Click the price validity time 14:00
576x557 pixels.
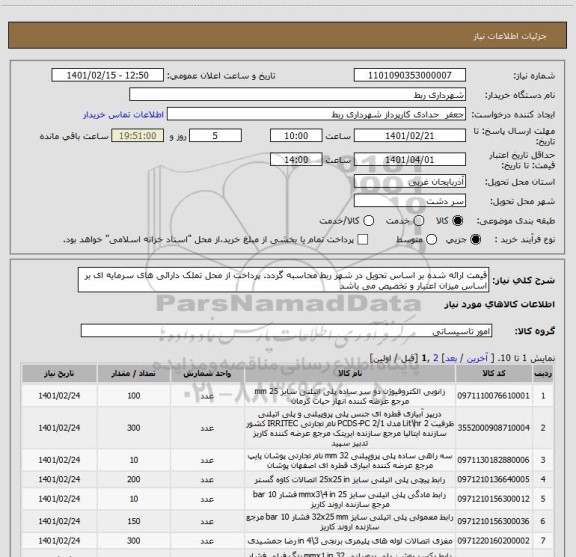[x=296, y=159]
